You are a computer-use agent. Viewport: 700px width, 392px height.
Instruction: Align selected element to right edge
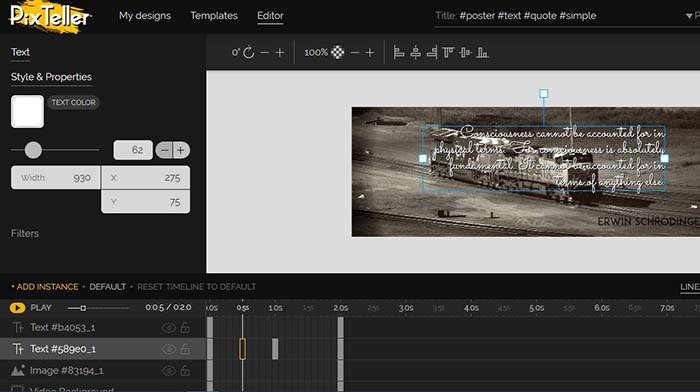pos(432,53)
